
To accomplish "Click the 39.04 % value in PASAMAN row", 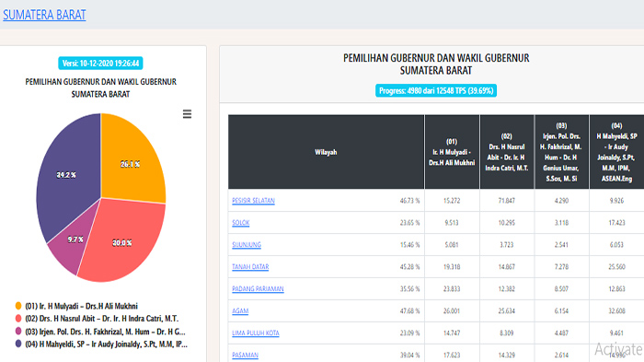I will pos(410,355).
